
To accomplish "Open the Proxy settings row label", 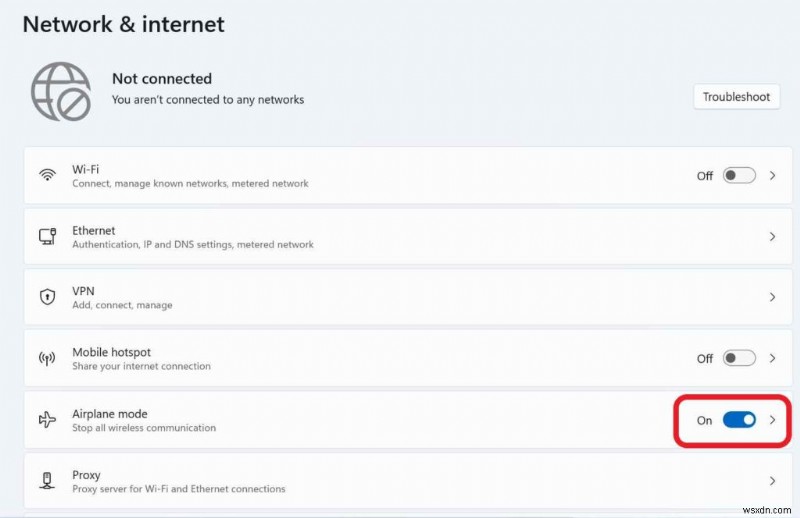I will pos(87,475).
